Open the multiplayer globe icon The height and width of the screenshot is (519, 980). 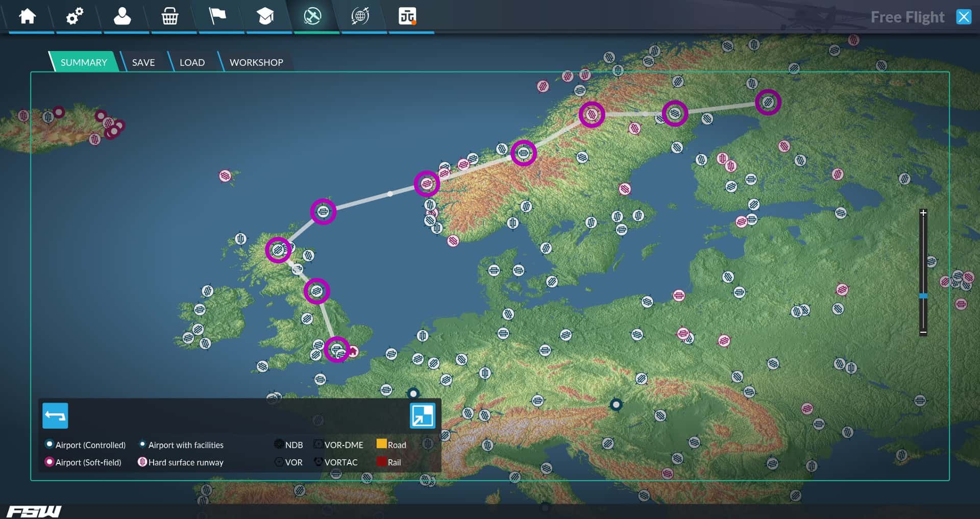[x=360, y=16]
